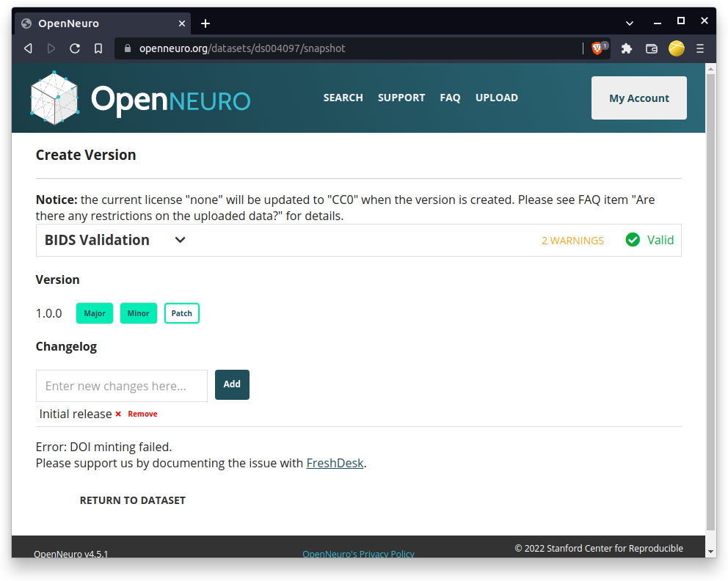Expand the BIDS Validation section

coord(179,240)
